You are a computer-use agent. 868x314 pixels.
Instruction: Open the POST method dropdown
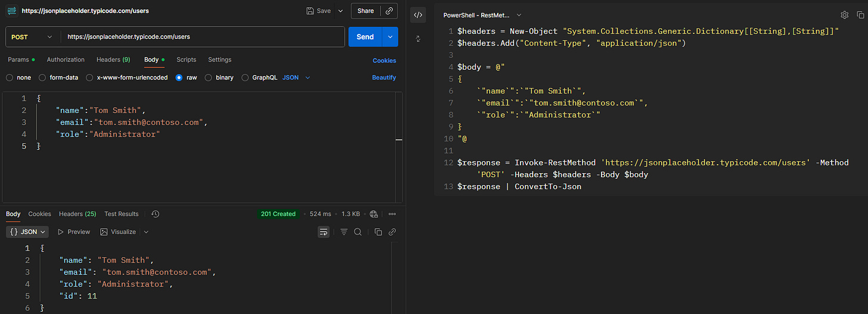(32, 36)
